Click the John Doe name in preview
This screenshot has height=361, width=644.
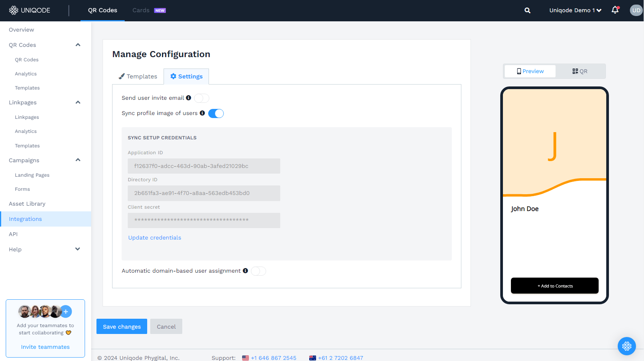point(525,209)
